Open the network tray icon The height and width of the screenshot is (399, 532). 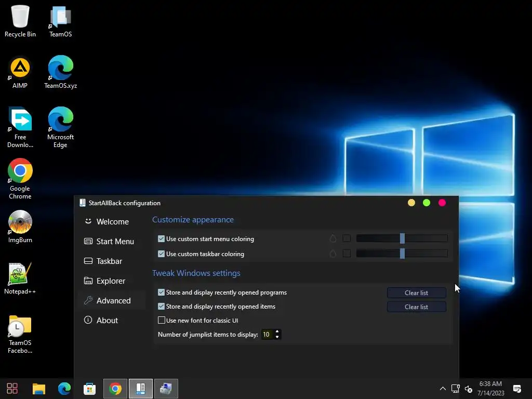pos(455,389)
